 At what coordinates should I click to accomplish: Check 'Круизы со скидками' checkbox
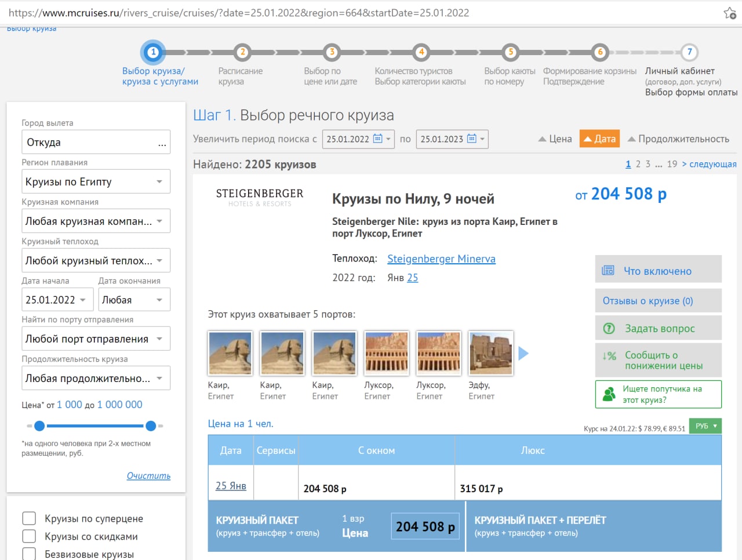tap(29, 536)
